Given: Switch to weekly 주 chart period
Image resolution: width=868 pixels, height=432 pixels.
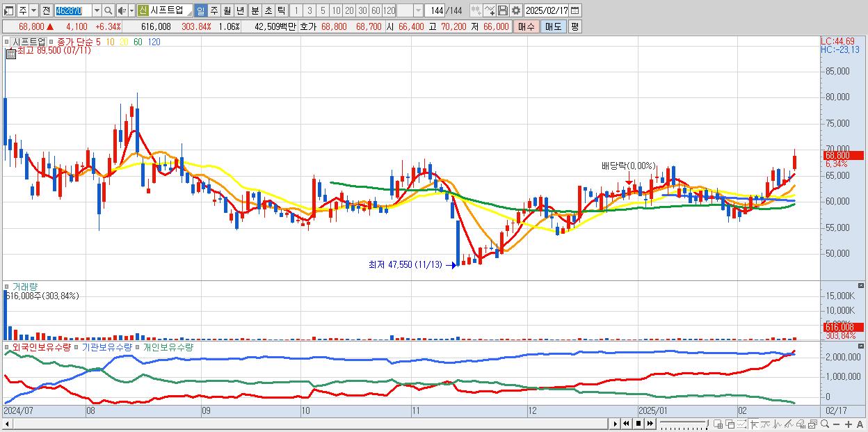Looking at the screenshot, I should click(214, 10).
